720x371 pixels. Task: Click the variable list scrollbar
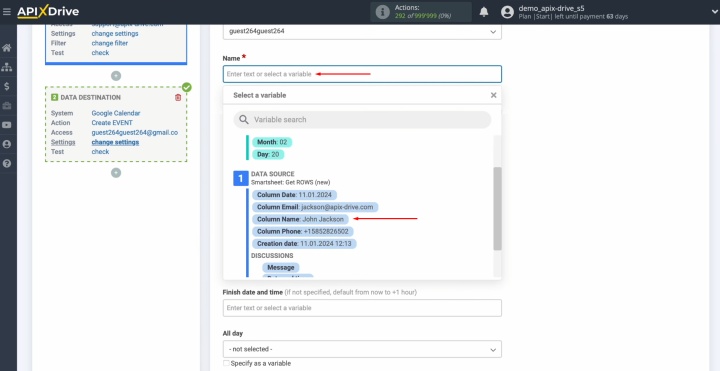(x=497, y=208)
